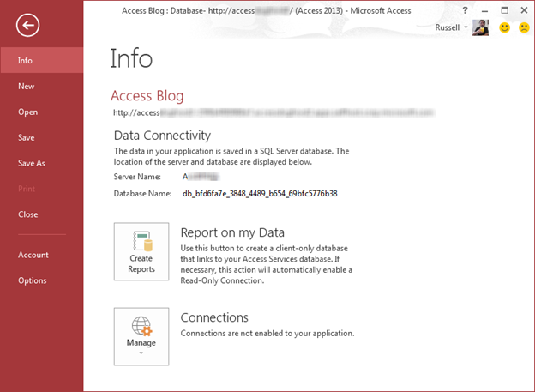Image resolution: width=535 pixels, height=392 pixels.
Task: Maximize the Access window
Action: [504, 10]
